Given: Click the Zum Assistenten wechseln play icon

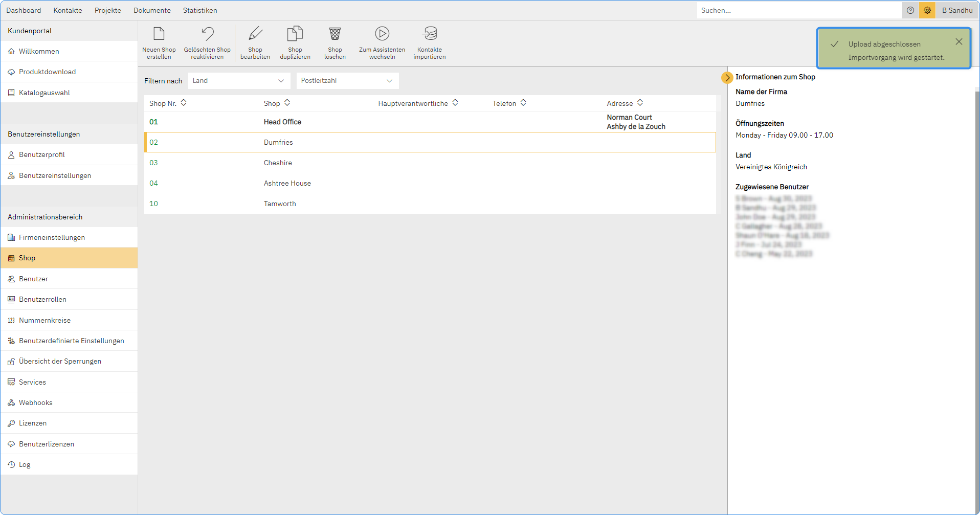Looking at the screenshot, I should [382, 33].
